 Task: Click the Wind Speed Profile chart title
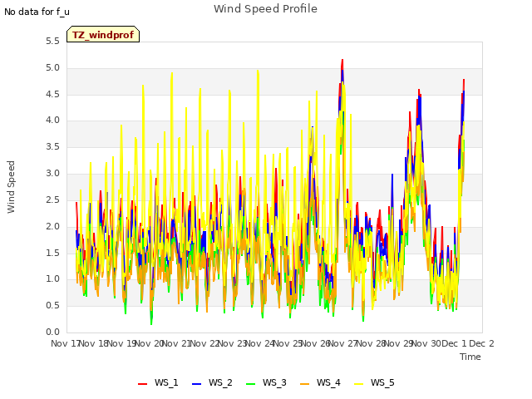pyautogui.click(x=265, y=9)
